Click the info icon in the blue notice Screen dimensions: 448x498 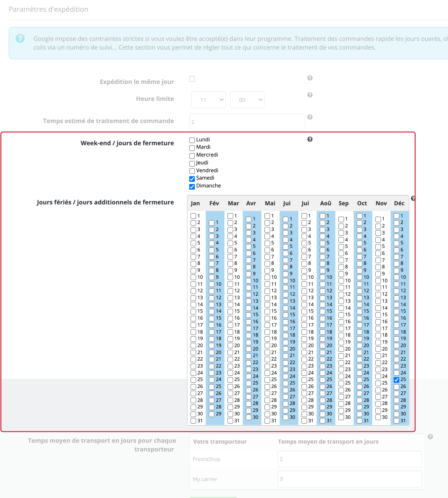pyautogui.click(x=20, y=39)
